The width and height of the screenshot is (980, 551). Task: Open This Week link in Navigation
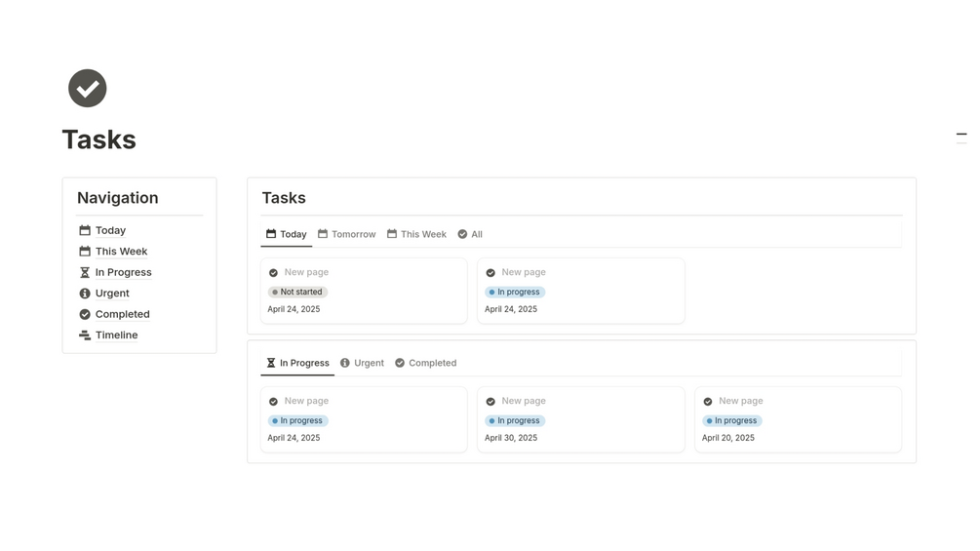tap(121, 252)
